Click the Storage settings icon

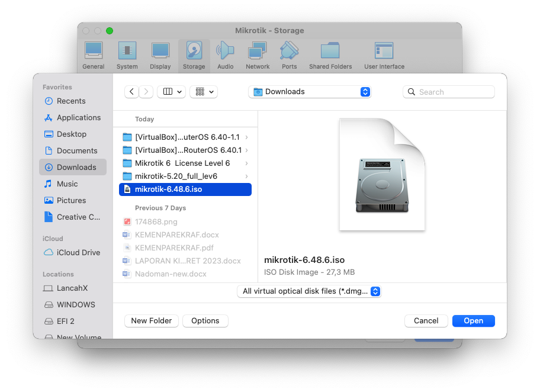click(194, 52)
